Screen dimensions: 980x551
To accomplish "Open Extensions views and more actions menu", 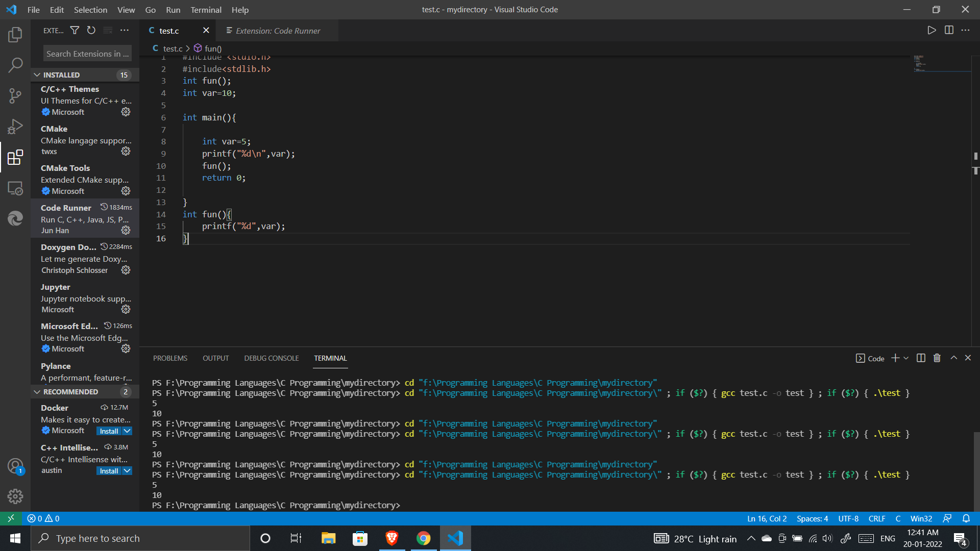I will (125, 31).
